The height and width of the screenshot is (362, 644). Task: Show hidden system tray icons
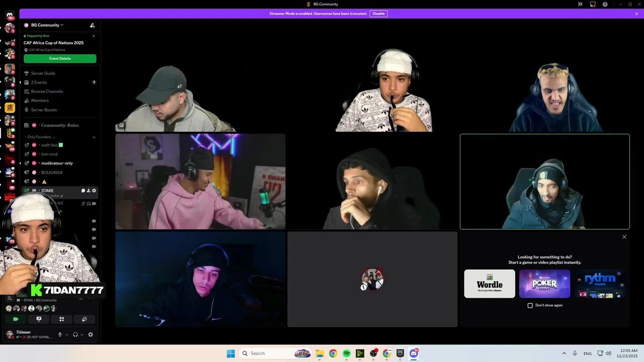coord(564,353)
